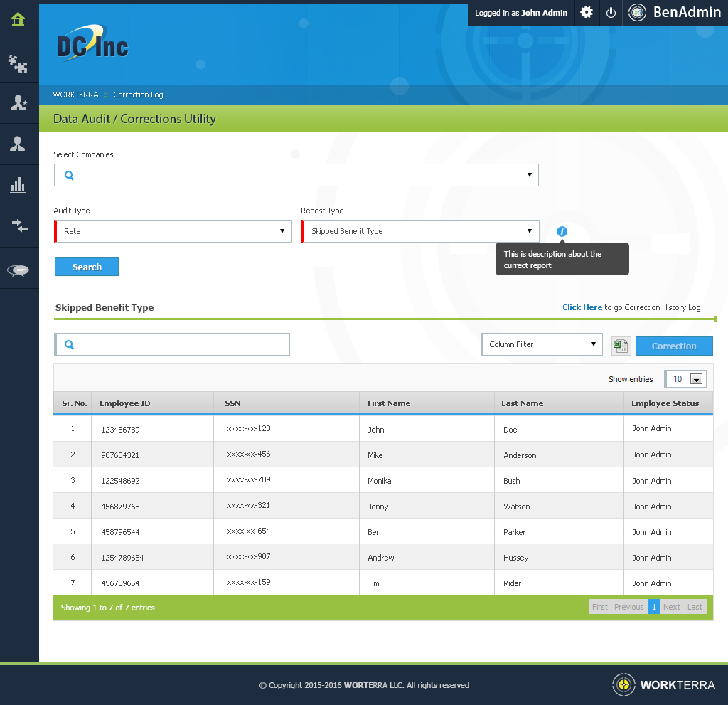Open the chat bubble sidebar icon

point(18,270)
